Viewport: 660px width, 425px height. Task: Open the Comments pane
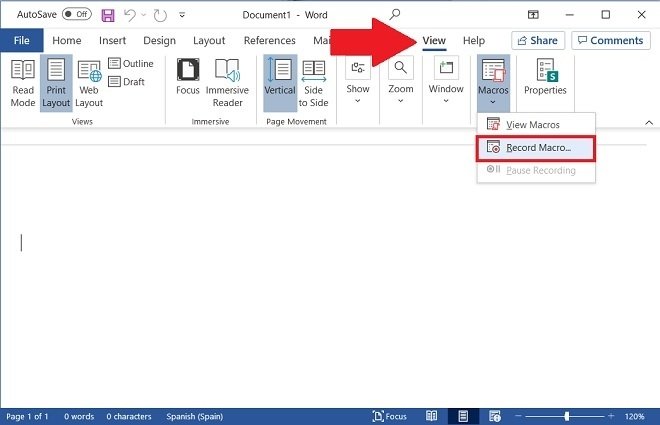coord(611,40)
